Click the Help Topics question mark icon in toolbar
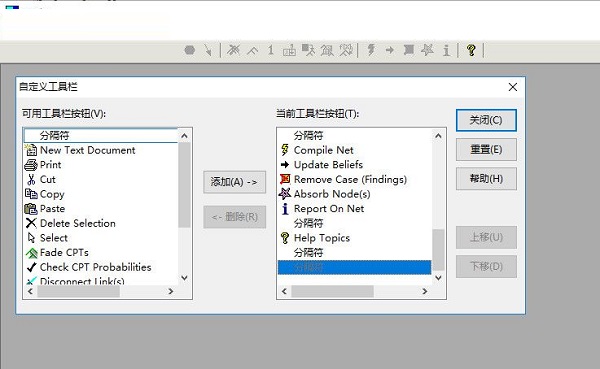Viewport: 600px width, 369px height. pos(471,50)
